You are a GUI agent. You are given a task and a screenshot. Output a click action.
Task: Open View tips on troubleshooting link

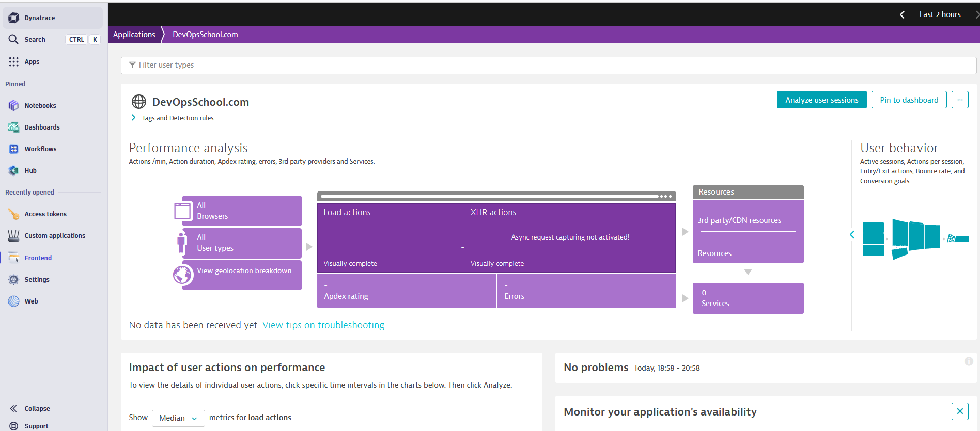coord(323,325)
